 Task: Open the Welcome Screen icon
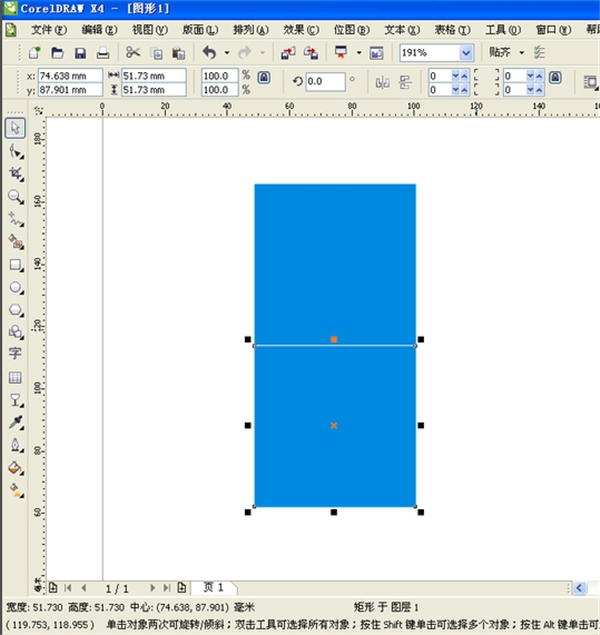tap(377, 53)
